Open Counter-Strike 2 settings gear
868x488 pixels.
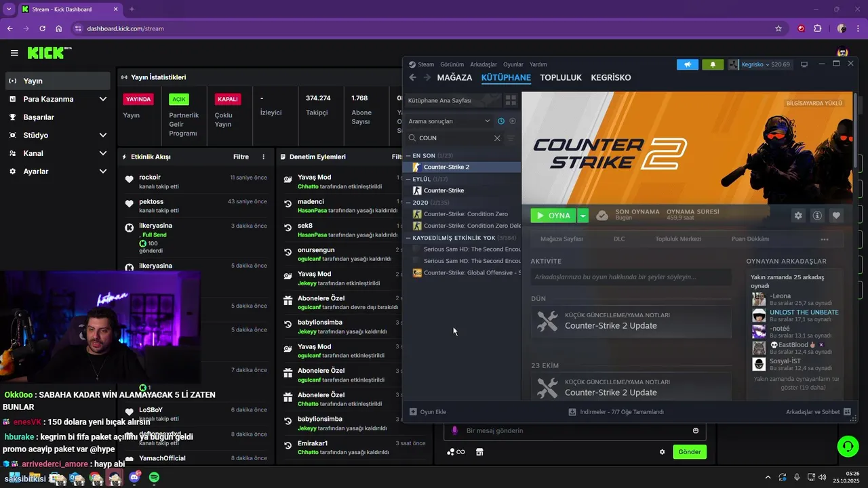(798, 216)
